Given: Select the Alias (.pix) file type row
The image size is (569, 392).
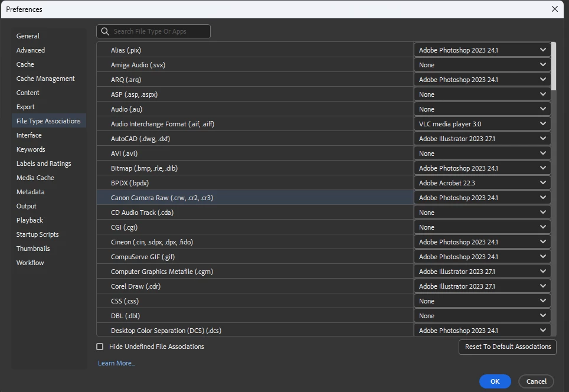Looking at the screenshot, I should (255, 50).
